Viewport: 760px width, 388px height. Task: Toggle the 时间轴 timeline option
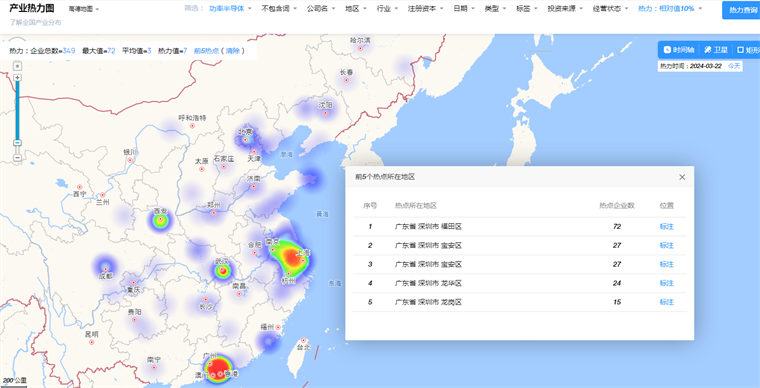(679, 49)
